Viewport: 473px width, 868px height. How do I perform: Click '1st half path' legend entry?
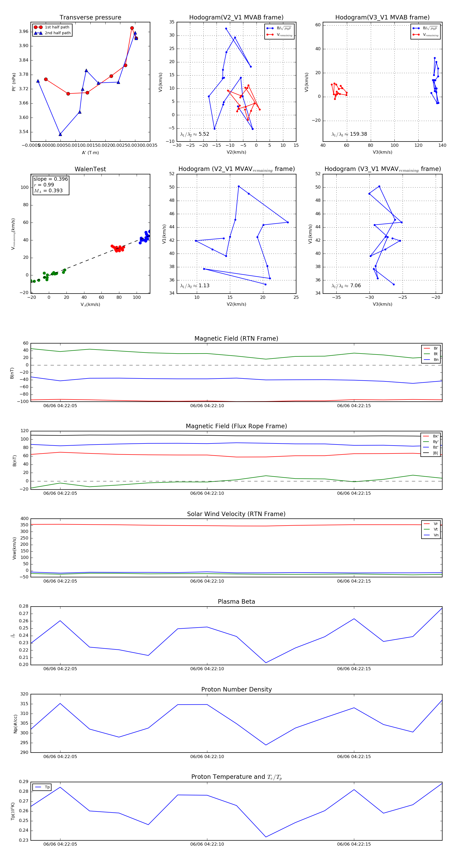[x=52, y=27]
